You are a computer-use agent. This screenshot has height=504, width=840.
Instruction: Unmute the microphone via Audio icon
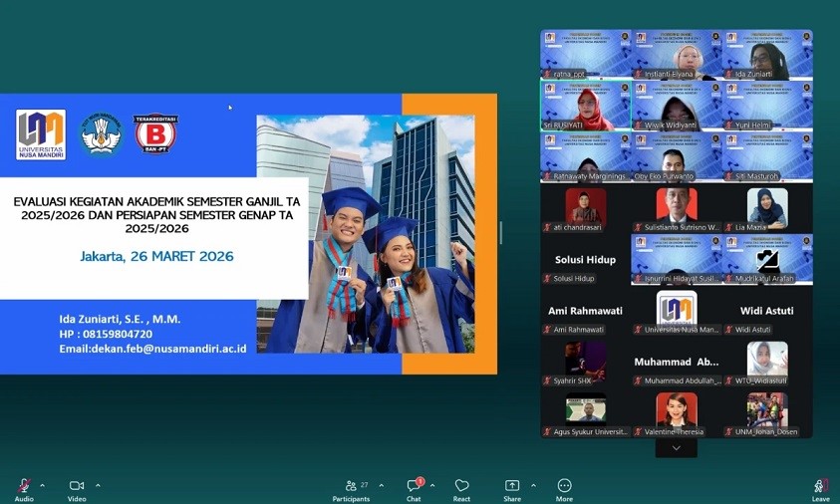point(23,485)
